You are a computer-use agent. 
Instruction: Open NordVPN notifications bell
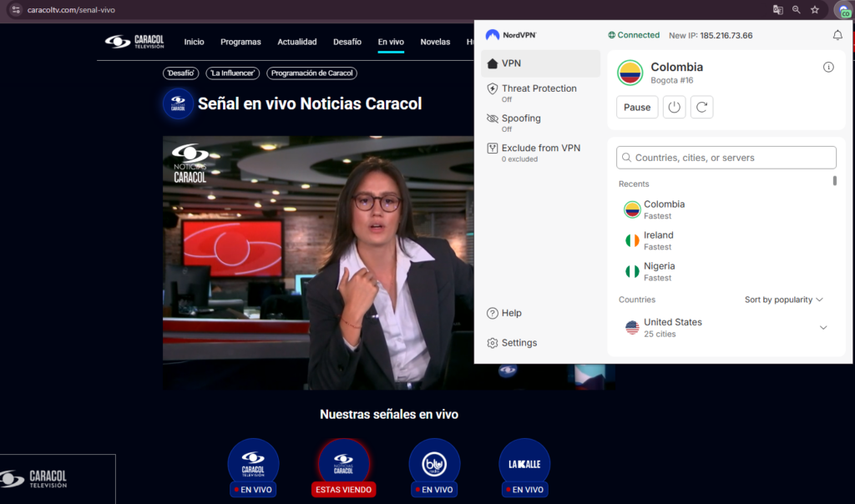coord(837,35)
